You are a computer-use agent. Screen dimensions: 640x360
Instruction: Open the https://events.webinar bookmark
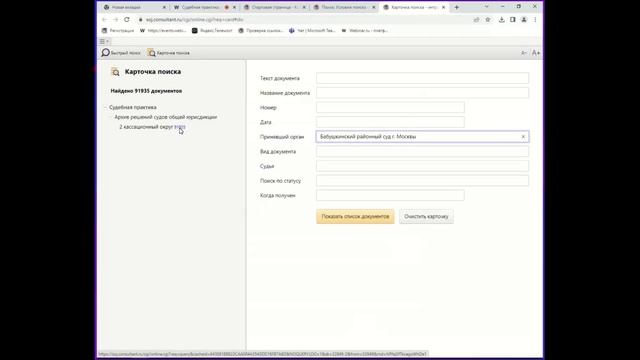[x=163, y=31]
